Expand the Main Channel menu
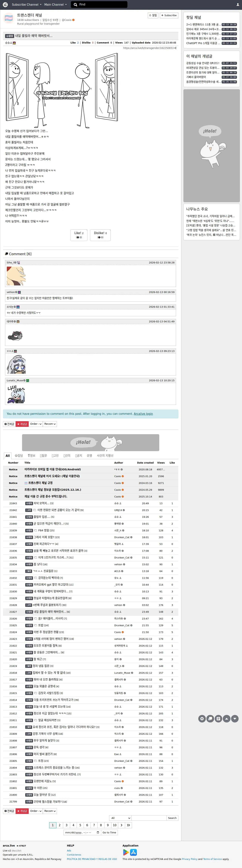Screen dimensions: 242x868 55,5
